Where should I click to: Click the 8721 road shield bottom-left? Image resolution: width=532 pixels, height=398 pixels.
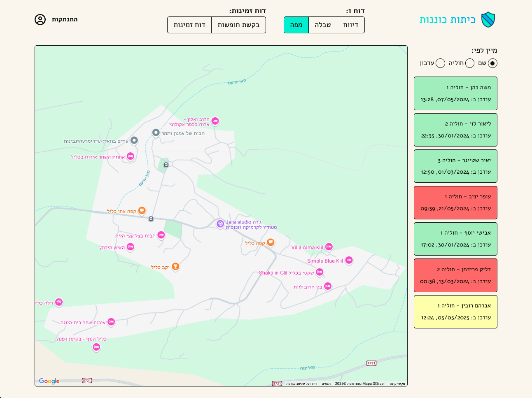(x=87, y=381)
